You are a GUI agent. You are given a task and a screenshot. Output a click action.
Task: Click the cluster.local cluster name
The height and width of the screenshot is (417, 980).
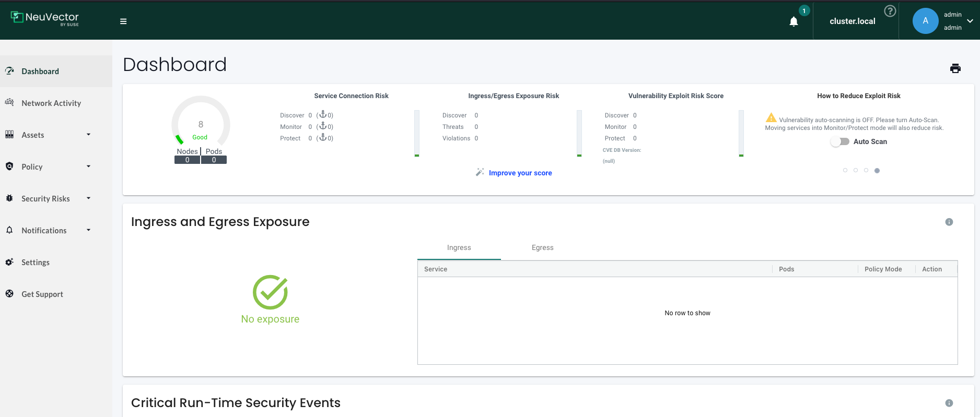click(x=853, y=21)
